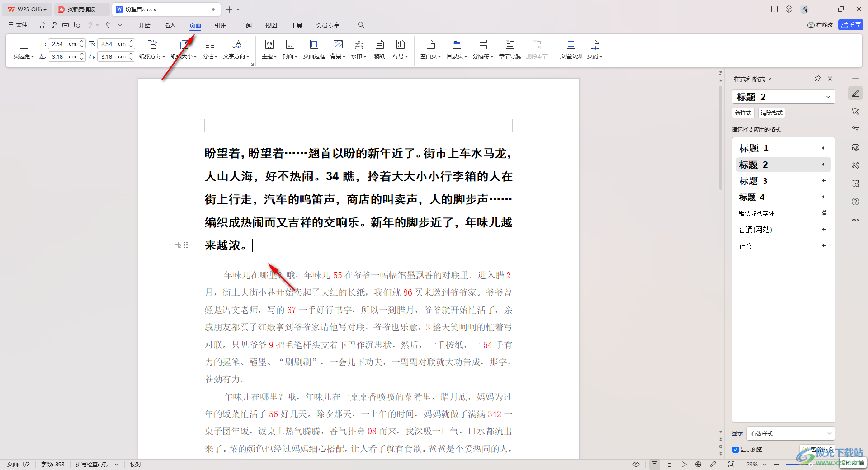Screen dimensions: 868x470
Task: Open the 背景 background tool
Action: coord(338,49)
